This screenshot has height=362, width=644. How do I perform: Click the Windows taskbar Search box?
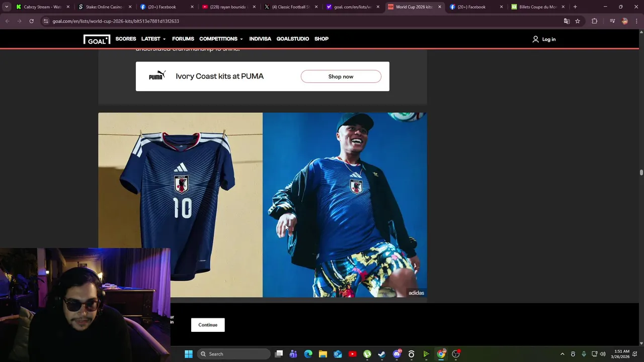point(233,354)
